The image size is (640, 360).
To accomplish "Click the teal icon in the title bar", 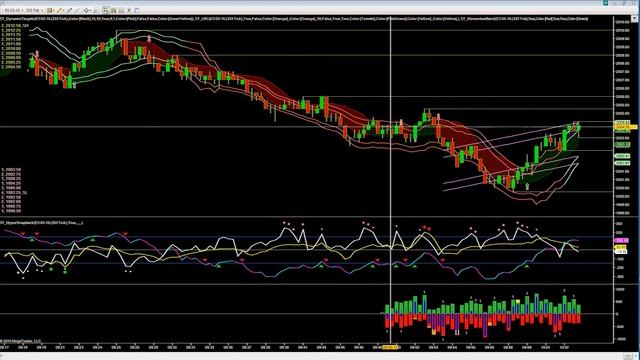I will point(606,2).
